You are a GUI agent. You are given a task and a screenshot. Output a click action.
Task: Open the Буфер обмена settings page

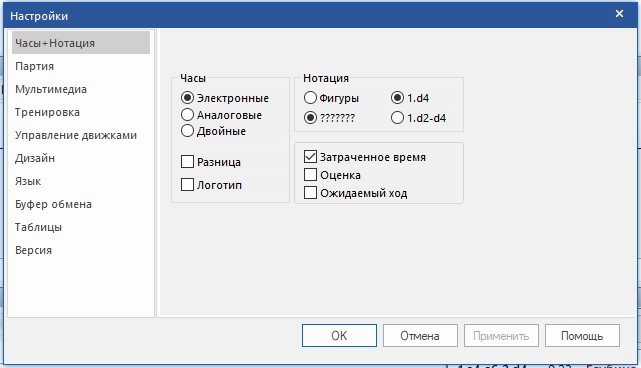(x=81, y=204)
